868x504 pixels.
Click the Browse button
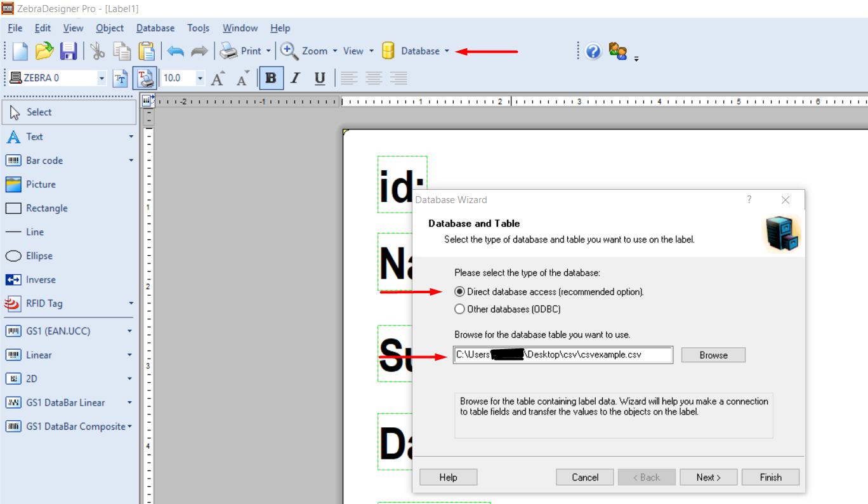tap(713, 355)
